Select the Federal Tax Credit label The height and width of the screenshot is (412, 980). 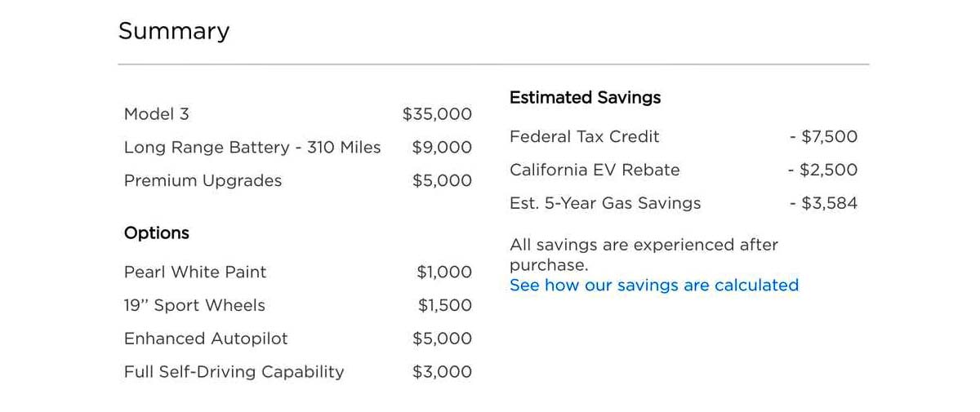(x=584, y=137)
